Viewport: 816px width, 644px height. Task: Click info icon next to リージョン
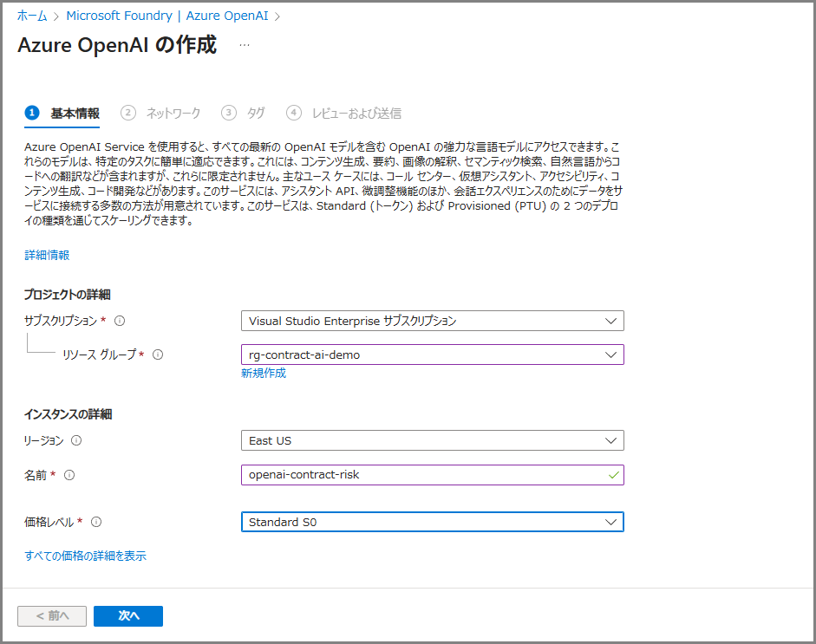pyautogui.click(x=76, y=440)
